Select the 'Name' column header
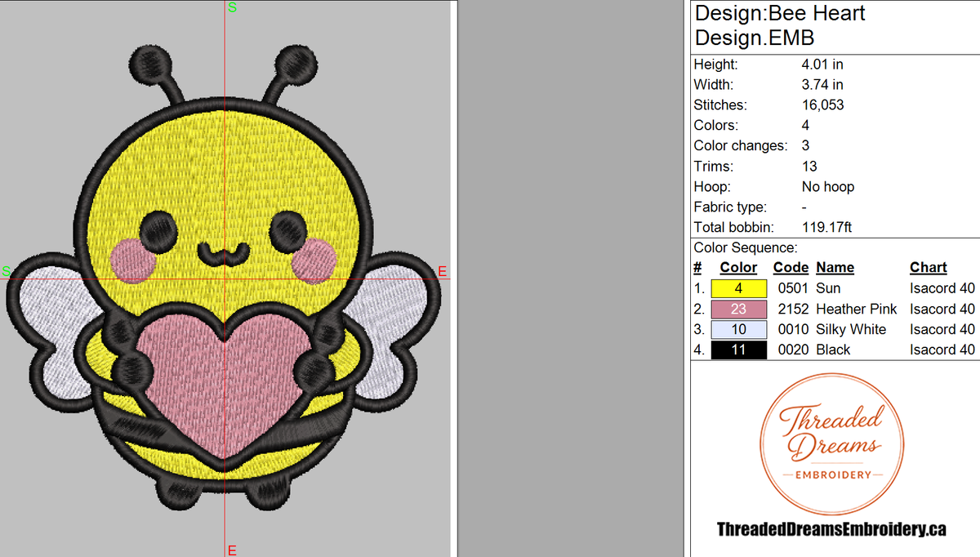The image size is (980, 557). click(x=835, y=268)
